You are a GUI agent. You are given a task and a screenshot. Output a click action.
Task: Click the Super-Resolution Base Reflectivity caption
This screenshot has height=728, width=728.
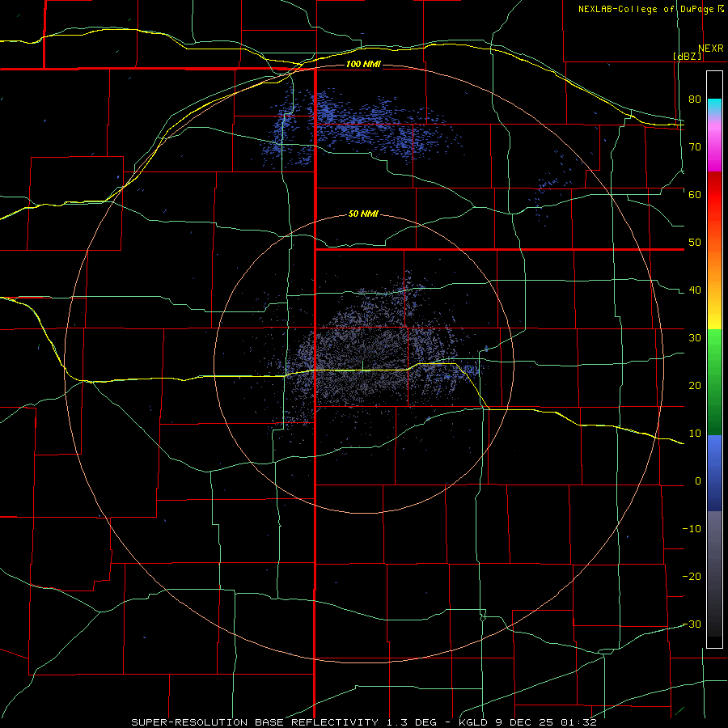(363, 722)
